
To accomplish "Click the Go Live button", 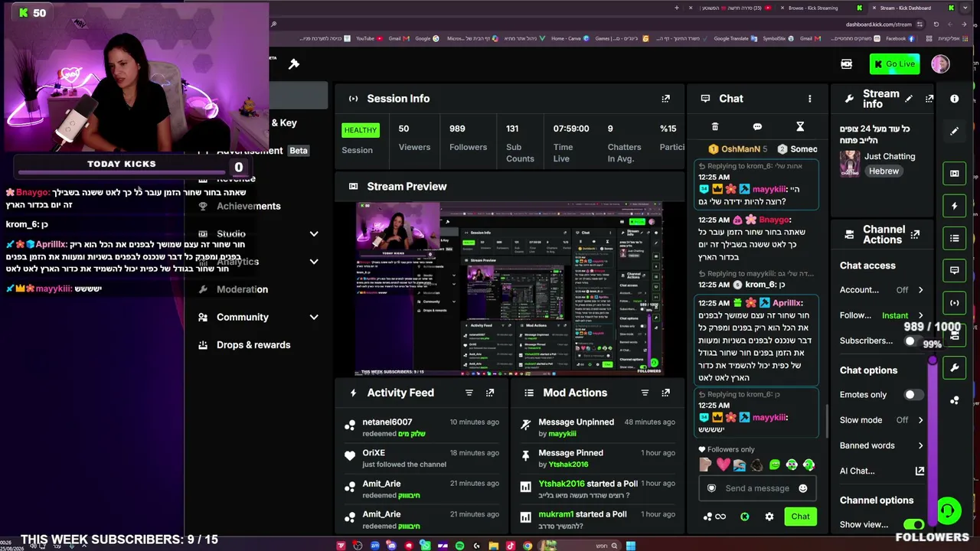I will (x=894, y=64).
